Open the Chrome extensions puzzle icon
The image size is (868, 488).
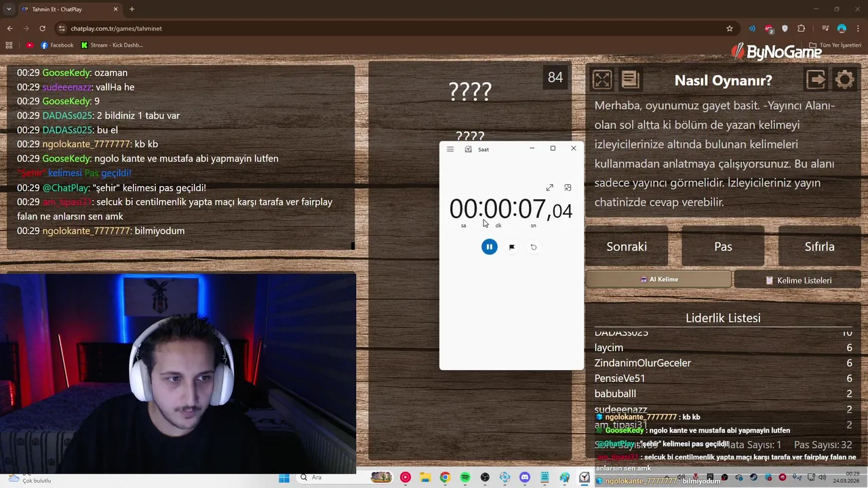[x=802, y=28]
